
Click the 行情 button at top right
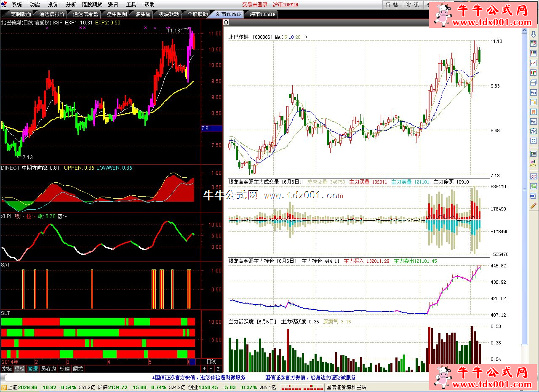click(392, 5)
